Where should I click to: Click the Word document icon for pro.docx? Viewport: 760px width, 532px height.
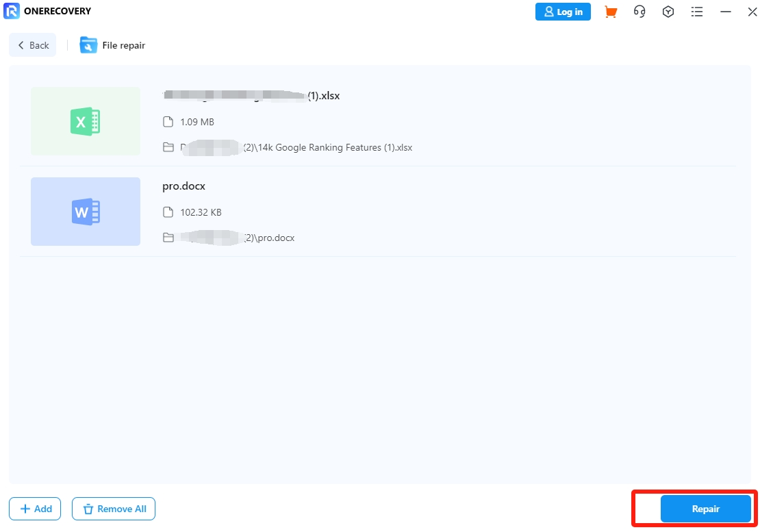[x=85, y=211]
